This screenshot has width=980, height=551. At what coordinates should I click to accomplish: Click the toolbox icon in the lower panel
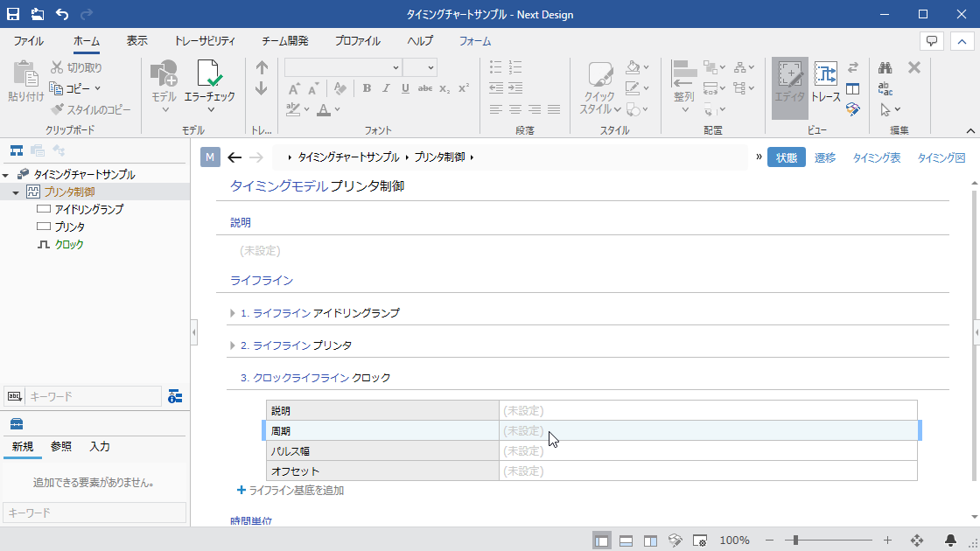click(17, 424)
